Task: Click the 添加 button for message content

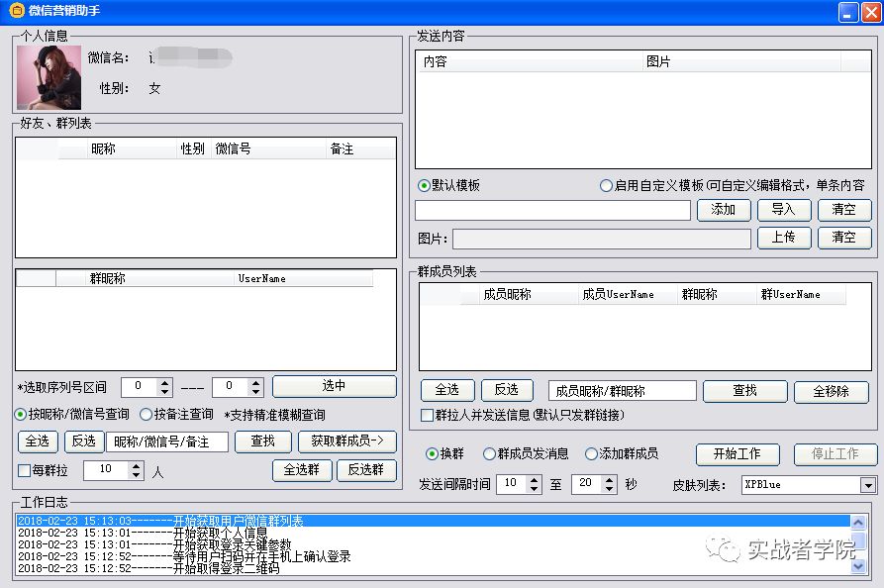Action: pos(724,210)
